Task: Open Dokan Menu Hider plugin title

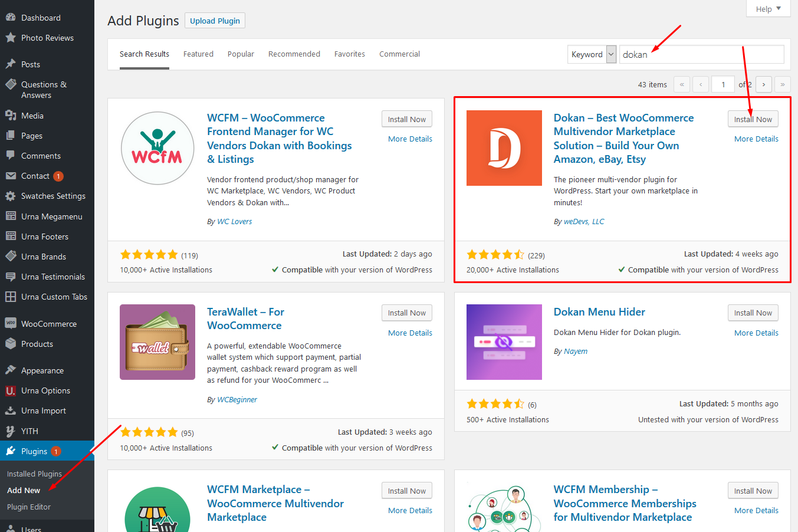Action: [599, 312]
